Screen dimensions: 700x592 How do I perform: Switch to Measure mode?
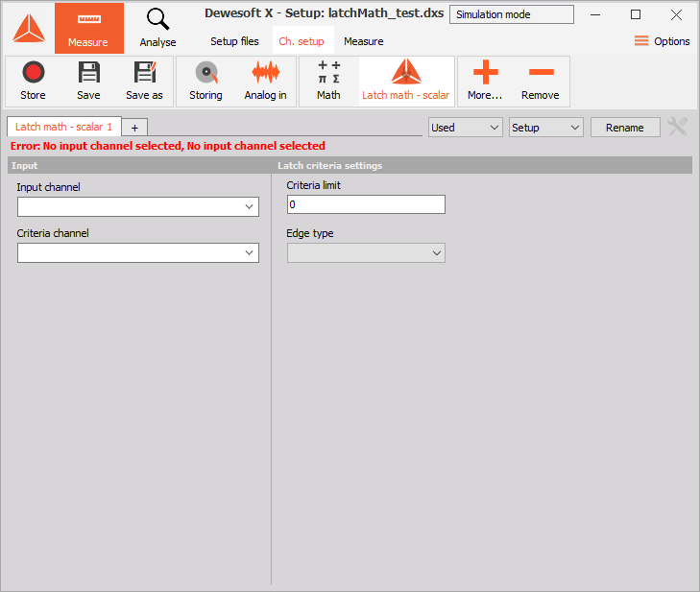[x=89, y=29]
